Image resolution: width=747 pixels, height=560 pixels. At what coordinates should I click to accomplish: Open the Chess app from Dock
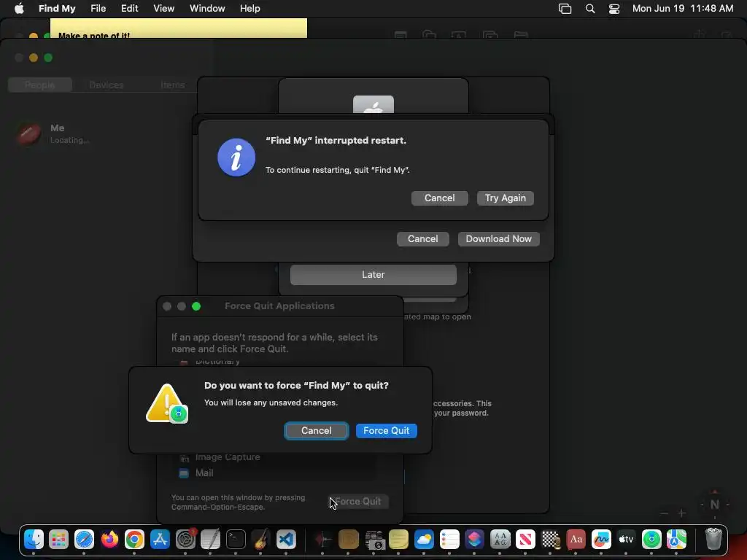pos(551,540)
